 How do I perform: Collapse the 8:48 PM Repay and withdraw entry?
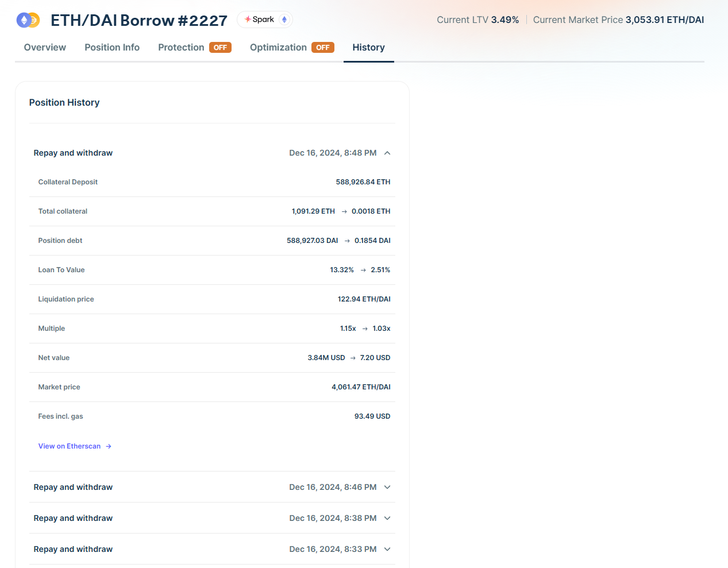tap(387, 153)
